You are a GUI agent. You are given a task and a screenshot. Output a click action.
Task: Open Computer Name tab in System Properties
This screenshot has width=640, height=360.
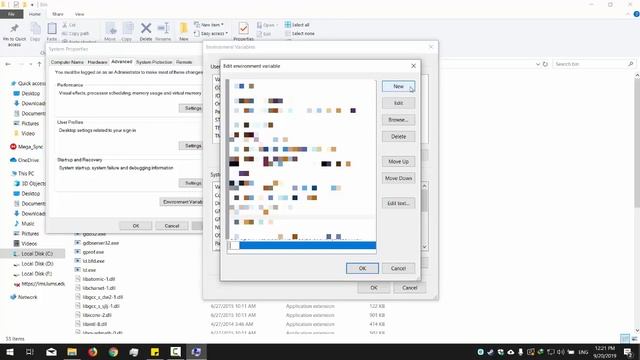click(67, 62)
